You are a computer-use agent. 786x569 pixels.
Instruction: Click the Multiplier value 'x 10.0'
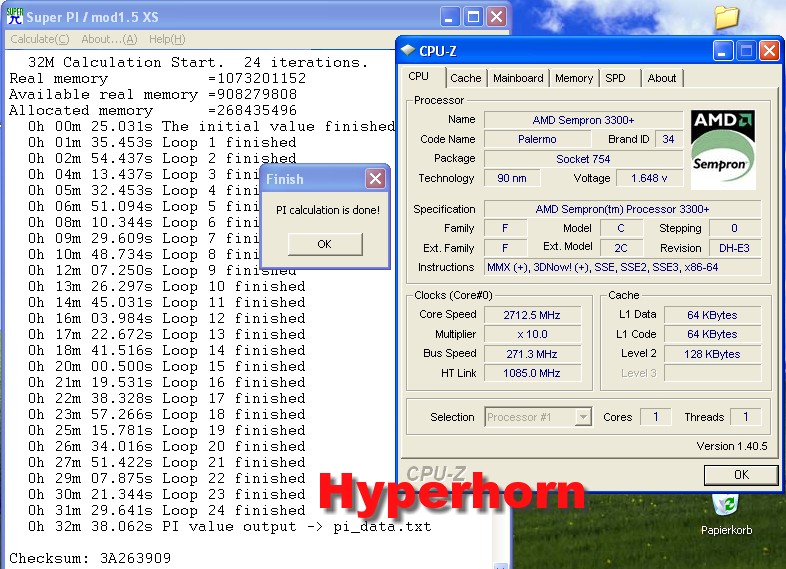click(x=532, y=334)
